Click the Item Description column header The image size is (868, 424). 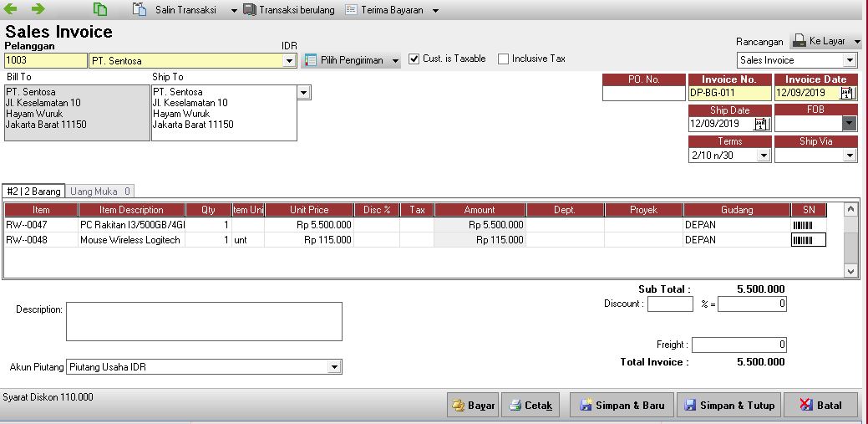132,210
